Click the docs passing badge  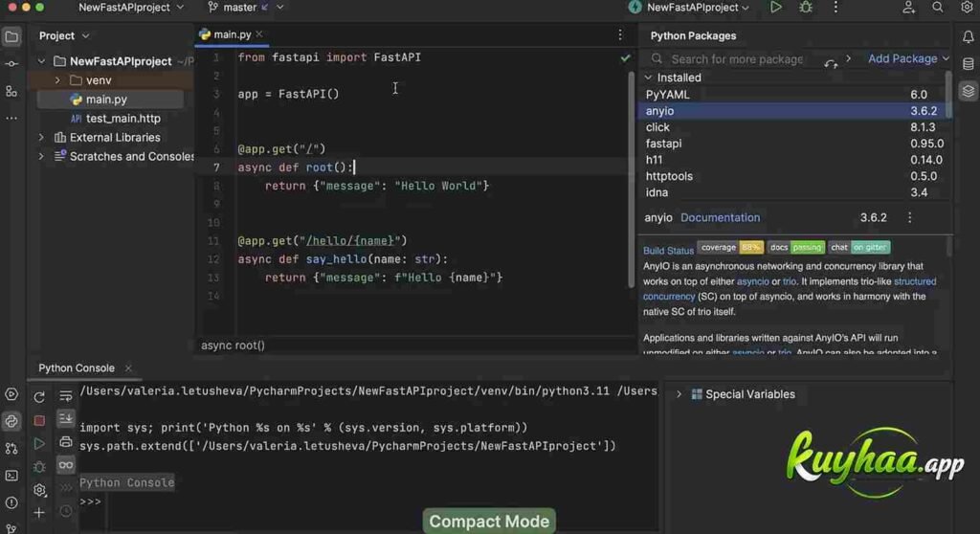(795, 248)
